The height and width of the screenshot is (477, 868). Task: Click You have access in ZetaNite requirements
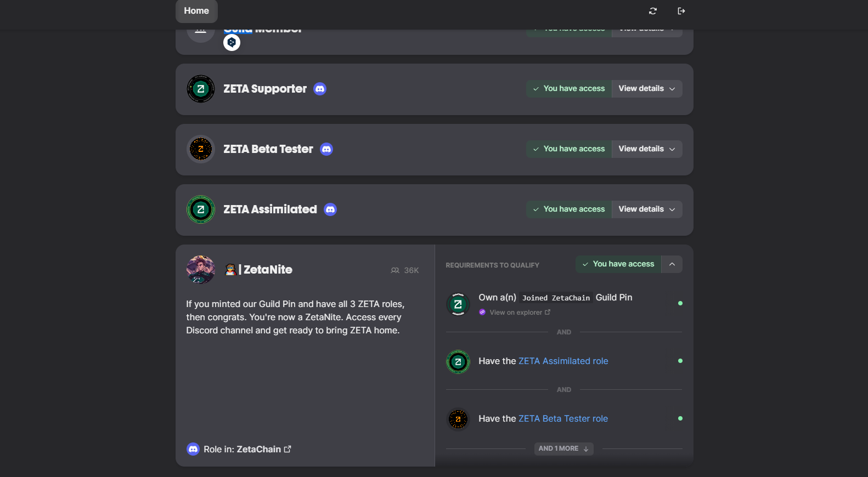click(618, 264)
